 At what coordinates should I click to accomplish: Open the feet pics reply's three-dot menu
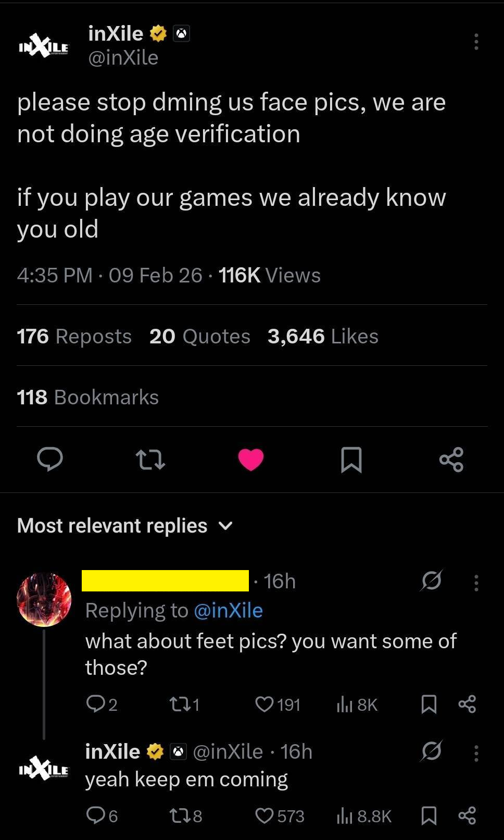tap(476, 583)
